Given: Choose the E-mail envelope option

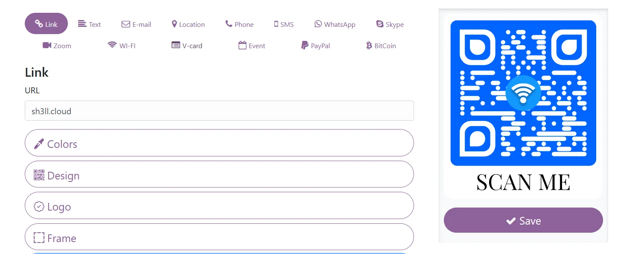Looking at the screenshot, I should coord(136,24).
